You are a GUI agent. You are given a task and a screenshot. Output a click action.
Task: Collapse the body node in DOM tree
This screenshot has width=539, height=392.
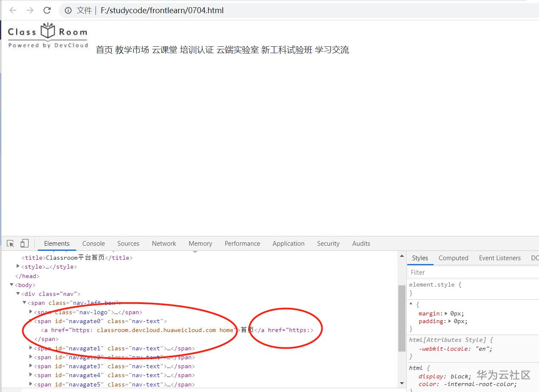[x=11, y=284]
